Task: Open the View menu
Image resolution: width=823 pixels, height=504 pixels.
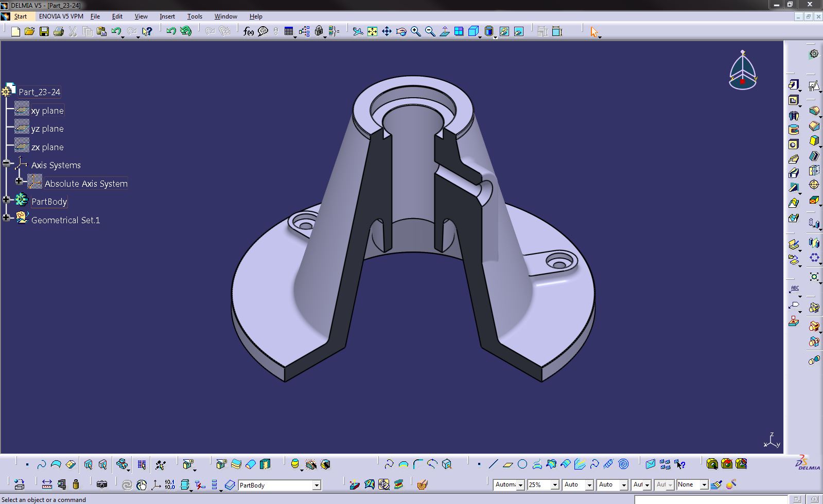Action: pos(141,16)
